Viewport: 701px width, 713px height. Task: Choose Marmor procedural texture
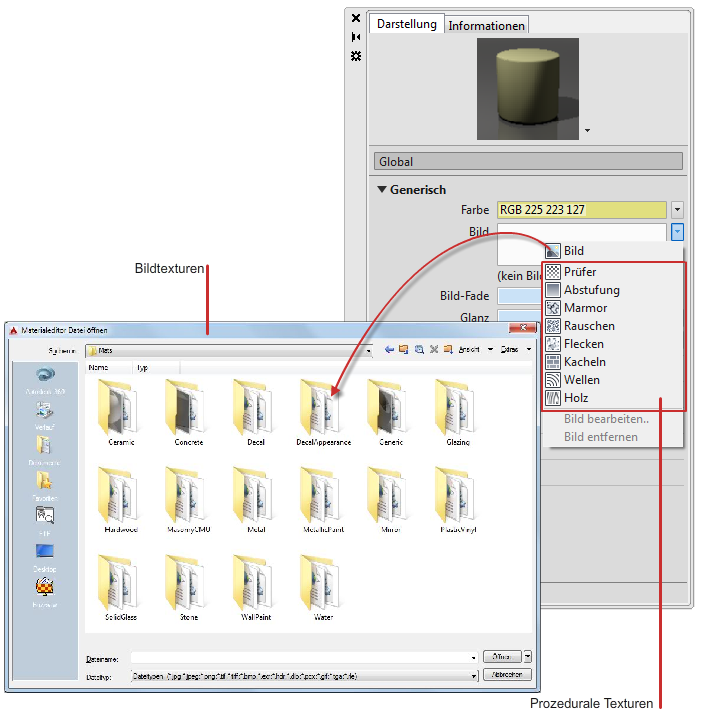tap(613, 308)
